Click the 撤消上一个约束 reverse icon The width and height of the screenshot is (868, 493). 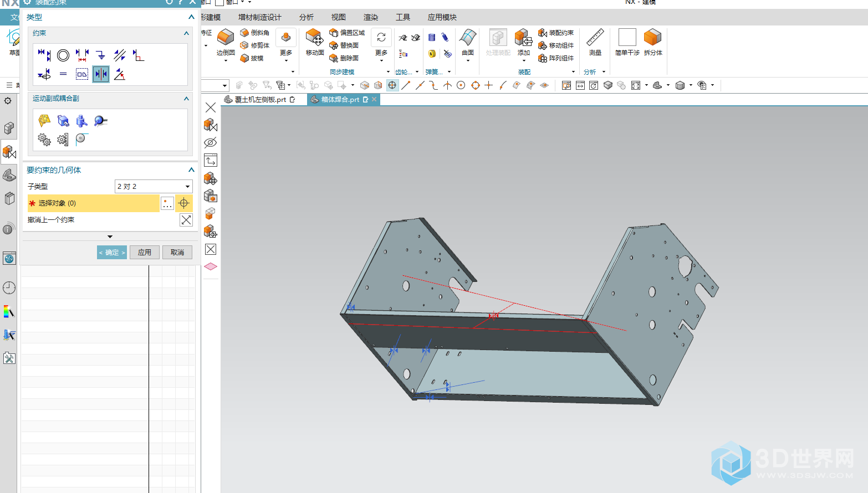point(186,220)
